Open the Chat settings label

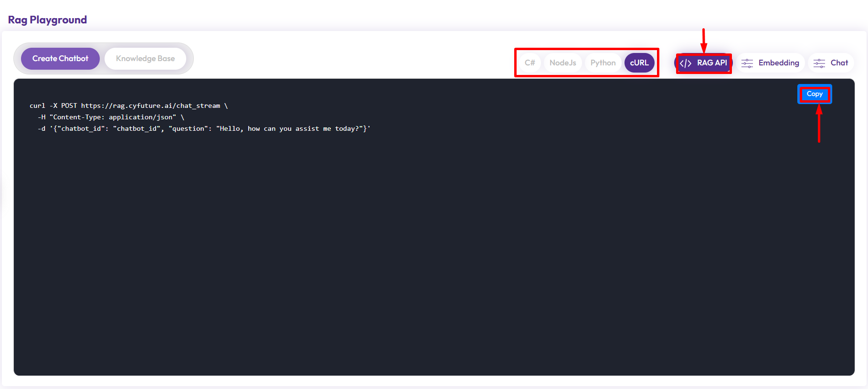click(x=839, y=63)
